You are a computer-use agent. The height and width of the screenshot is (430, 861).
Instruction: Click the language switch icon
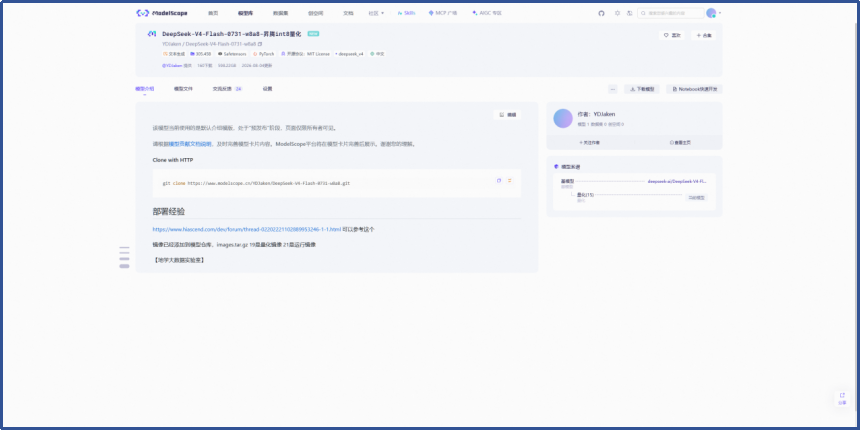(629, 13)
